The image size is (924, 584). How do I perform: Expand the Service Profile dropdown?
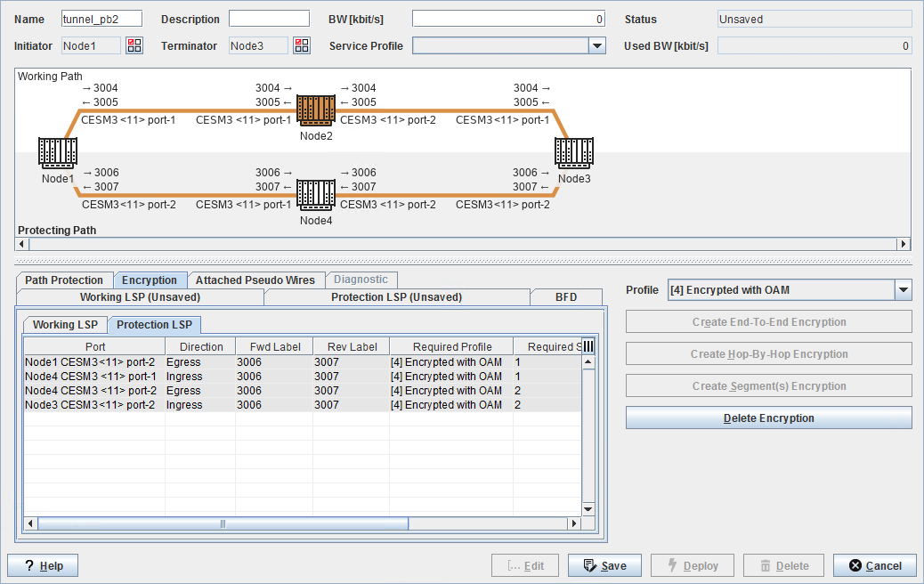coord(596,46)
